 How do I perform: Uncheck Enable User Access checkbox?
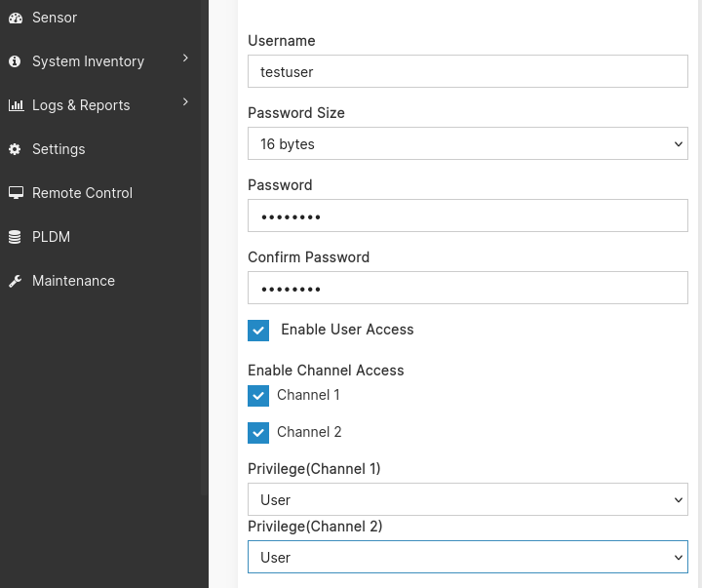pyautogui.click(x=258, y=331)
